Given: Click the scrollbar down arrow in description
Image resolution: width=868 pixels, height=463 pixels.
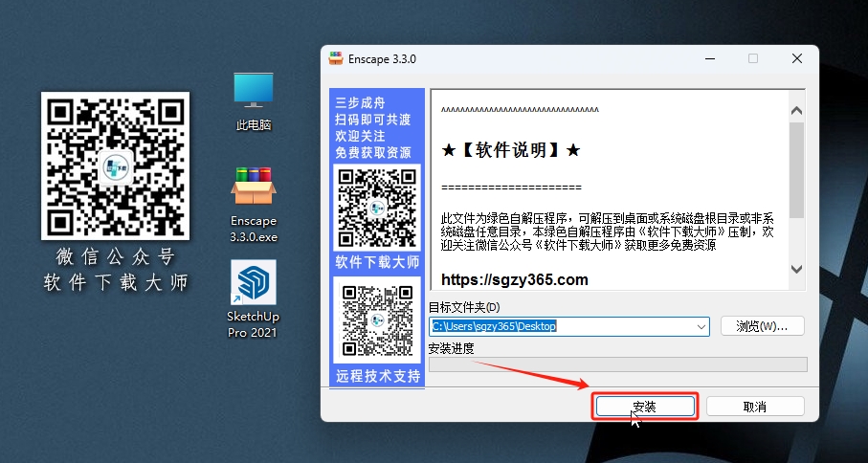Looking at the screenshot, I should tap(796, 270).
